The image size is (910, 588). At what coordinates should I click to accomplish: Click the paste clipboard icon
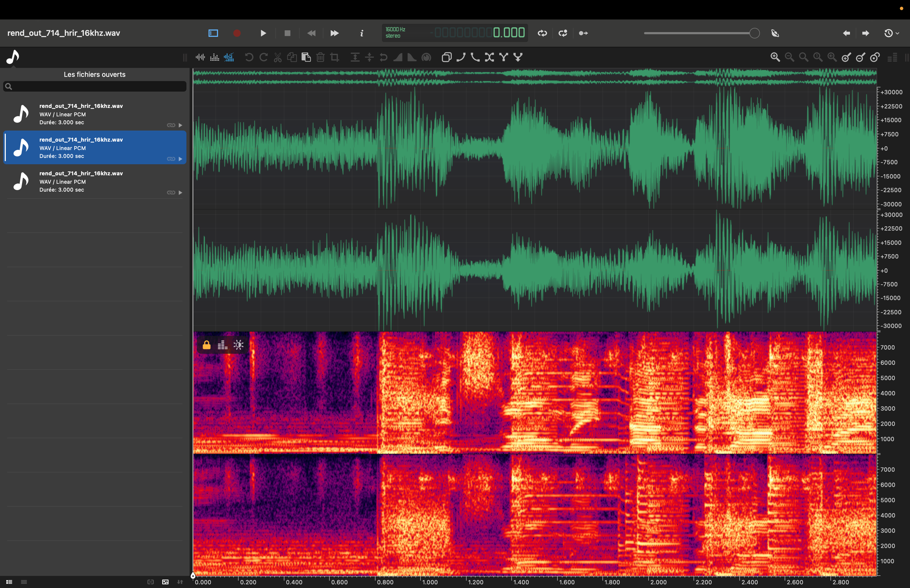tap(306, 57)
